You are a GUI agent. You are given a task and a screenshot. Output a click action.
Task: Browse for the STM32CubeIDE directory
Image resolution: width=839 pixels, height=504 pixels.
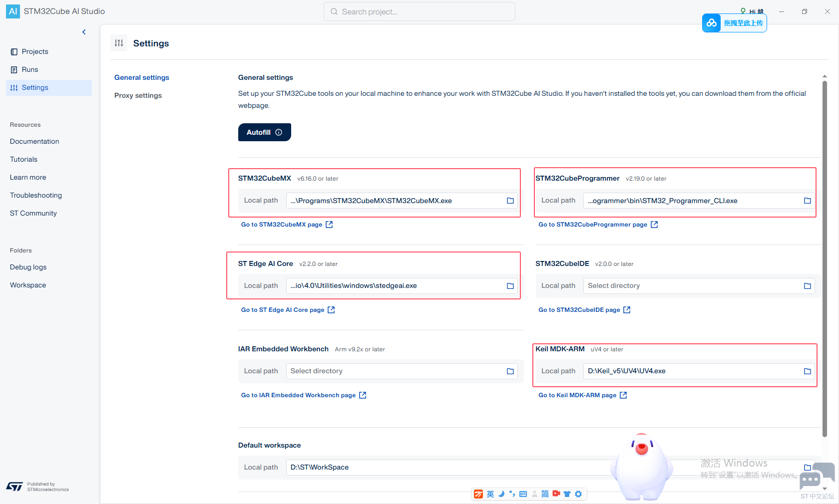808,286
